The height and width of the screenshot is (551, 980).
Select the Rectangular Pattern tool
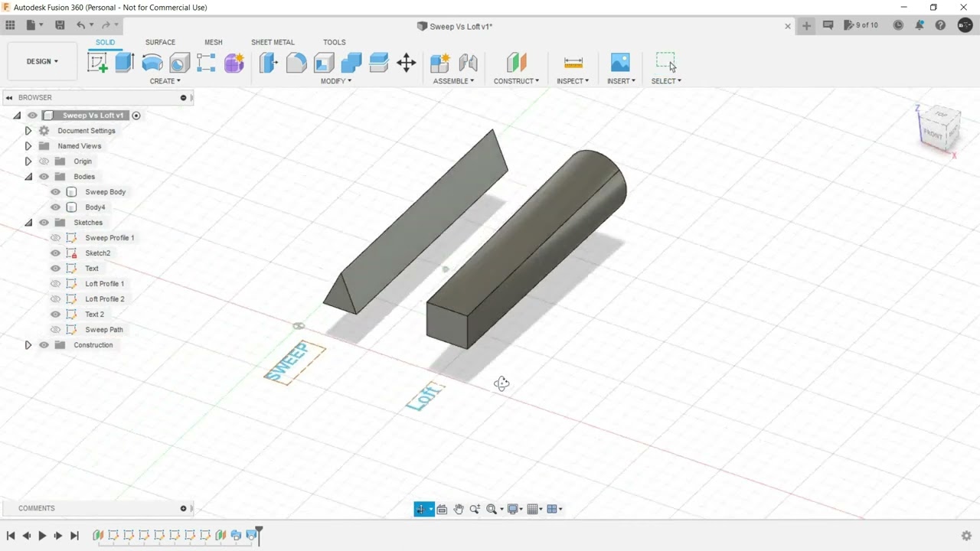206,63
